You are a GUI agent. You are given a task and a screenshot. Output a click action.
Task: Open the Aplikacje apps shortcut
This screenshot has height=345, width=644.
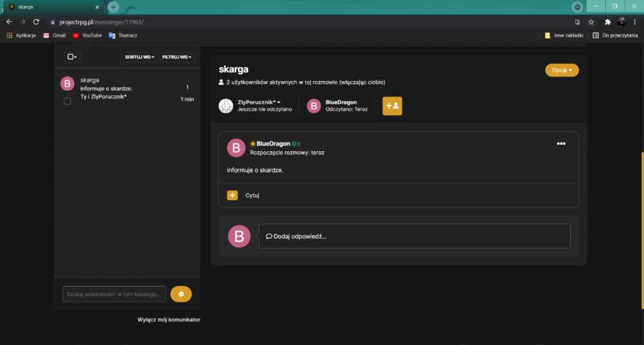click(x=21, y=35)
